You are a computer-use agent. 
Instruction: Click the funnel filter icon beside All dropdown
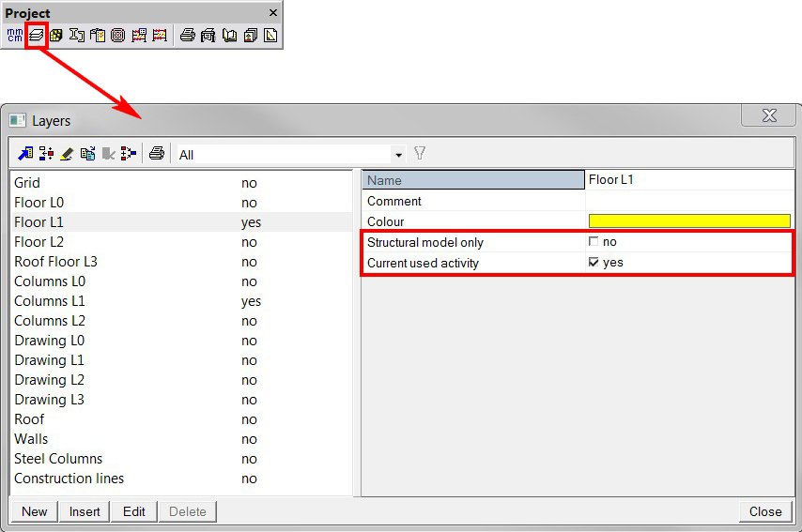[420, 153]
